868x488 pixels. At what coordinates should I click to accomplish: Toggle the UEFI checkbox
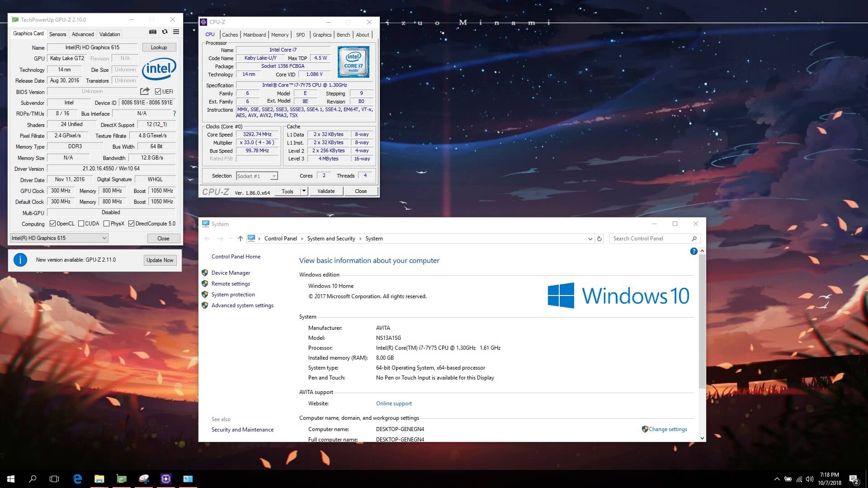click(x=158, y=92)
